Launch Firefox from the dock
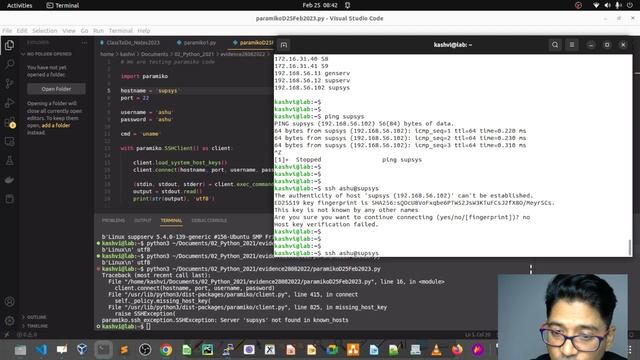Viewport: 640px width, 360px height. click(x=457, y=350)
